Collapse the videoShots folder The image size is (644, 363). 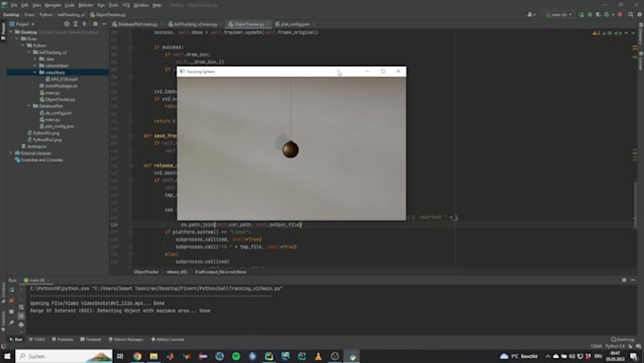[x=34, y=72]
